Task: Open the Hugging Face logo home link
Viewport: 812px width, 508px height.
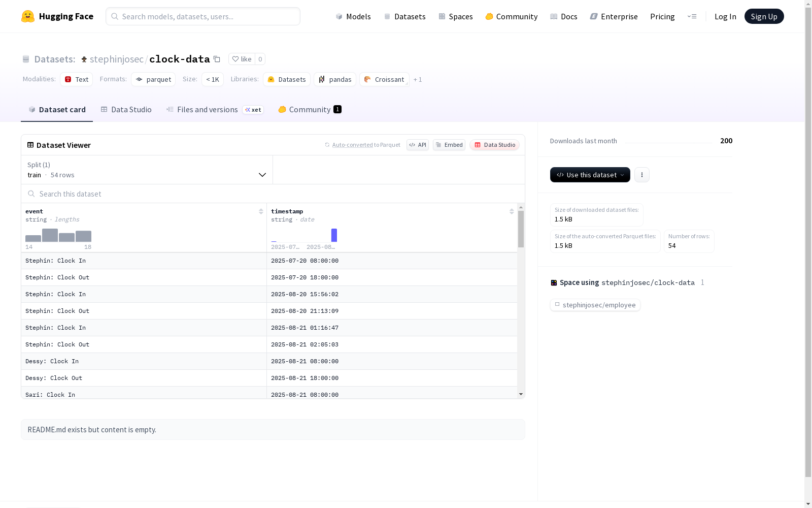Action: click(57, 16)
